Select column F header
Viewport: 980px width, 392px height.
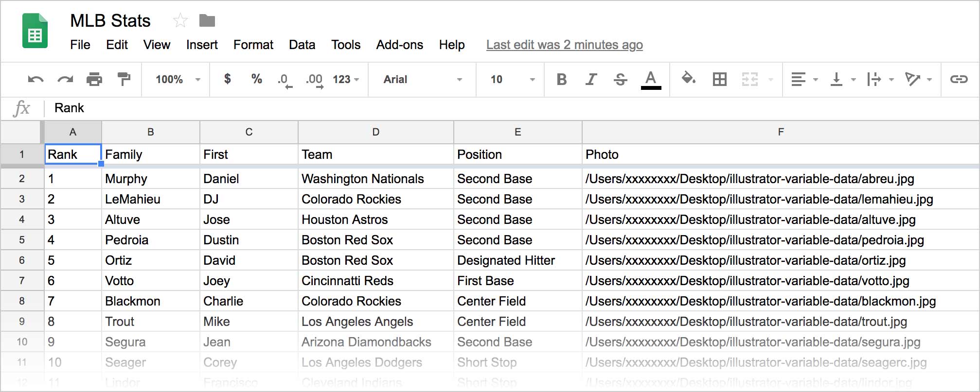tap(781, 132)
